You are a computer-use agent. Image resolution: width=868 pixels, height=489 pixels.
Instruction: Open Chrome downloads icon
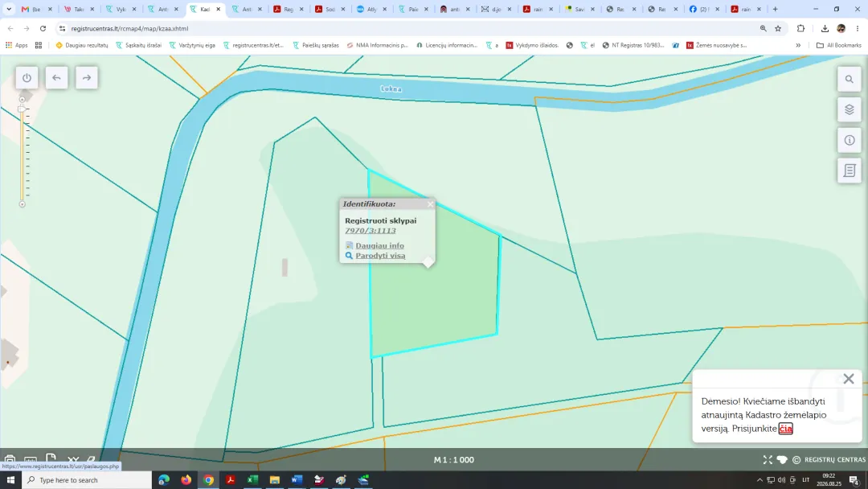825,28
